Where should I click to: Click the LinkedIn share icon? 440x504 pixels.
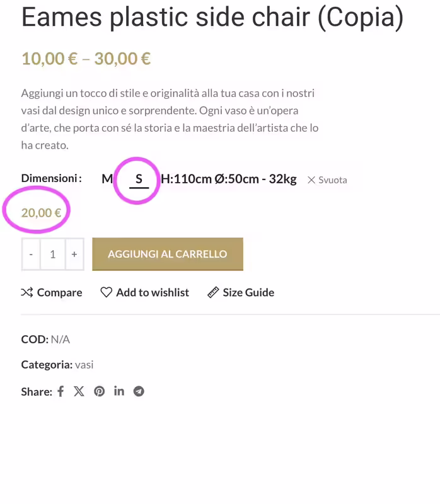[x=119, y=391]
